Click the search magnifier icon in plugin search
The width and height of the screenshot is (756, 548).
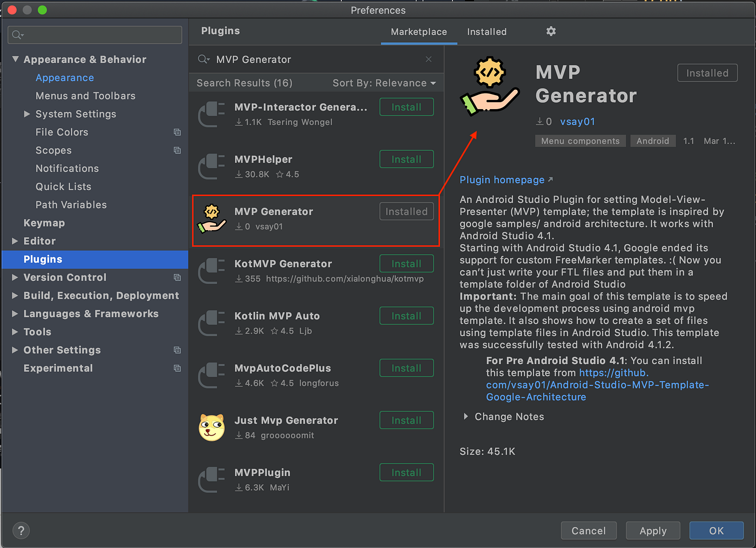pyautogui.click(x=204, y=59)
